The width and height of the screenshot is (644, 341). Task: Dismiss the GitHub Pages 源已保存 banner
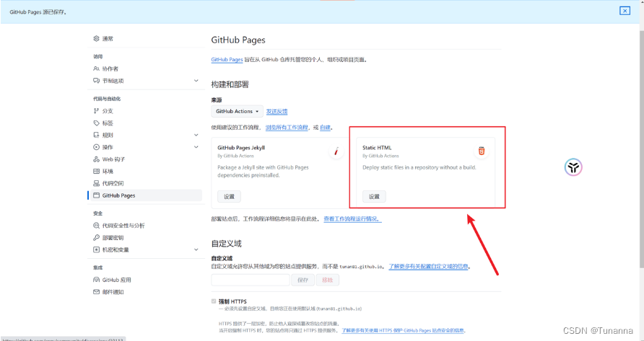[625, 11]
